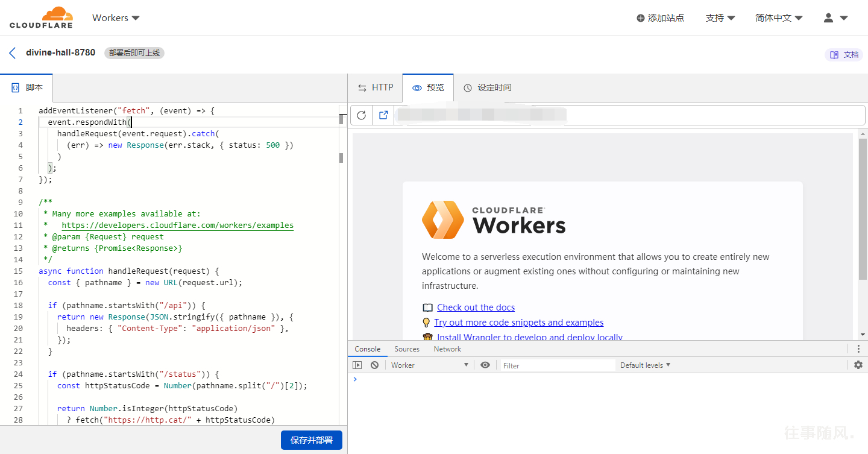Open Try out more code snippets link
This screenshot has height=454, width=868.
[x=518, y=323]
